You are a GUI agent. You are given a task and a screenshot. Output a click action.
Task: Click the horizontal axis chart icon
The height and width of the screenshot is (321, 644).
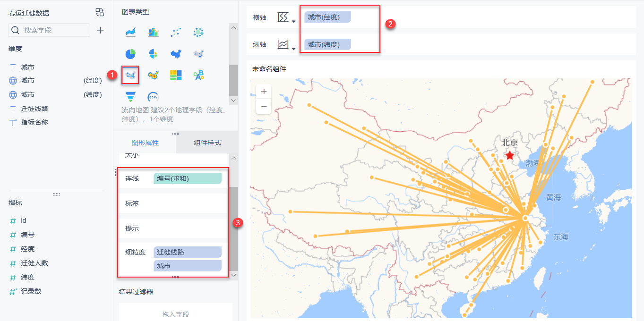[283, 17]
